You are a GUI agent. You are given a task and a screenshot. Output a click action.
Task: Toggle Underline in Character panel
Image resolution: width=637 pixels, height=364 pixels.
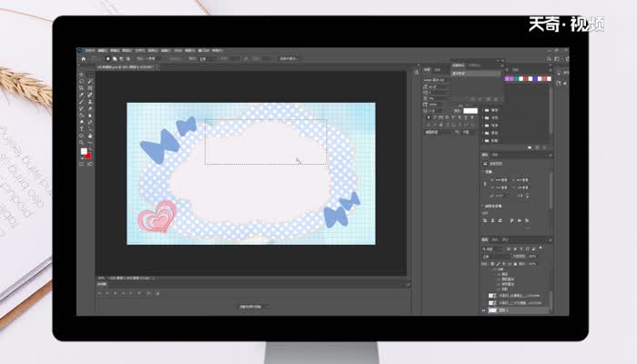(466, 117)
